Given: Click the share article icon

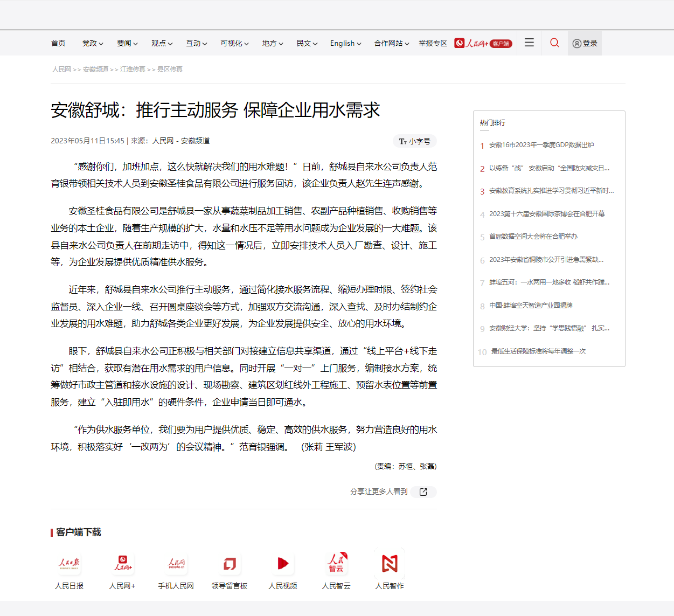Looking at the screenshot, I should (x=423, y=492).
